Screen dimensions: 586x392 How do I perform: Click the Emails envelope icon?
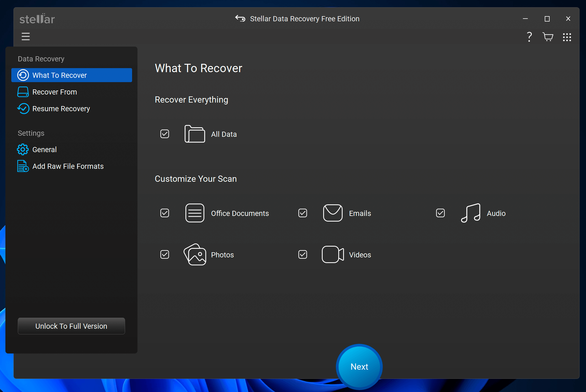[x=333, y=213]
